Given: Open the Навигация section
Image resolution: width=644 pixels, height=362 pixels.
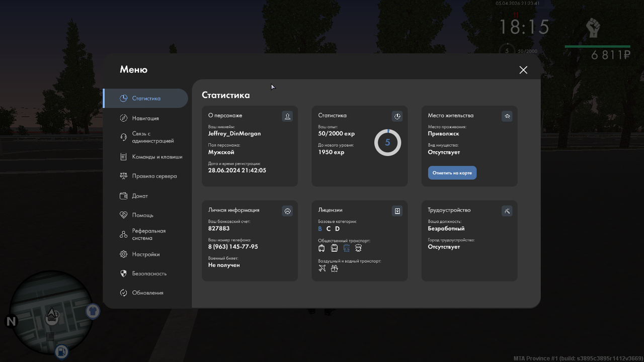Looking at the screenshot, I should 145,118.
